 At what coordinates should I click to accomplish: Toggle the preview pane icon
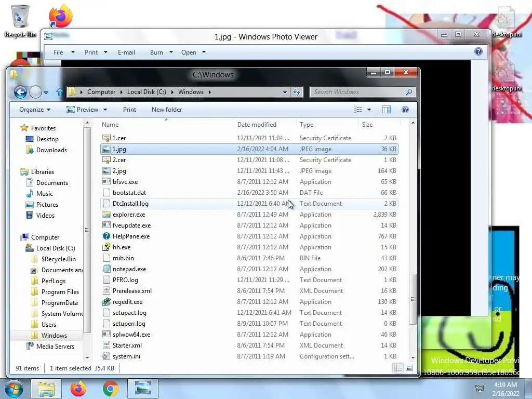pos(387,110)
